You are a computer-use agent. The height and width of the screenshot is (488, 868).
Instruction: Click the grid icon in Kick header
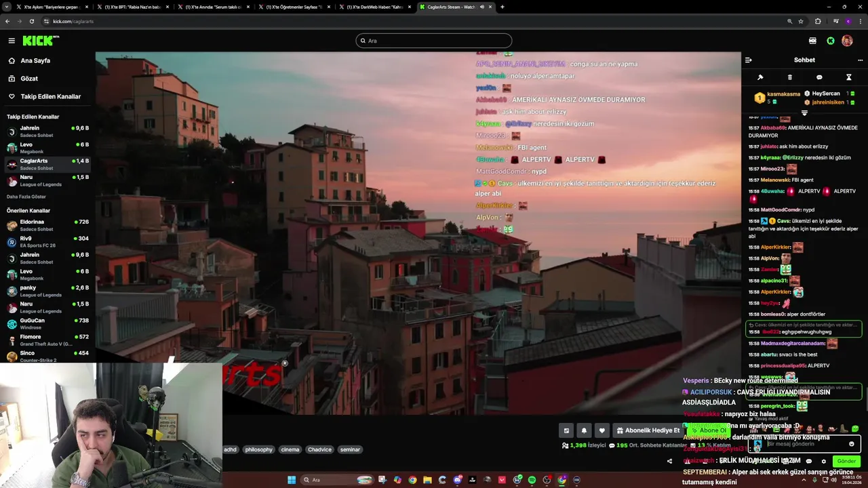click(812, 41)
